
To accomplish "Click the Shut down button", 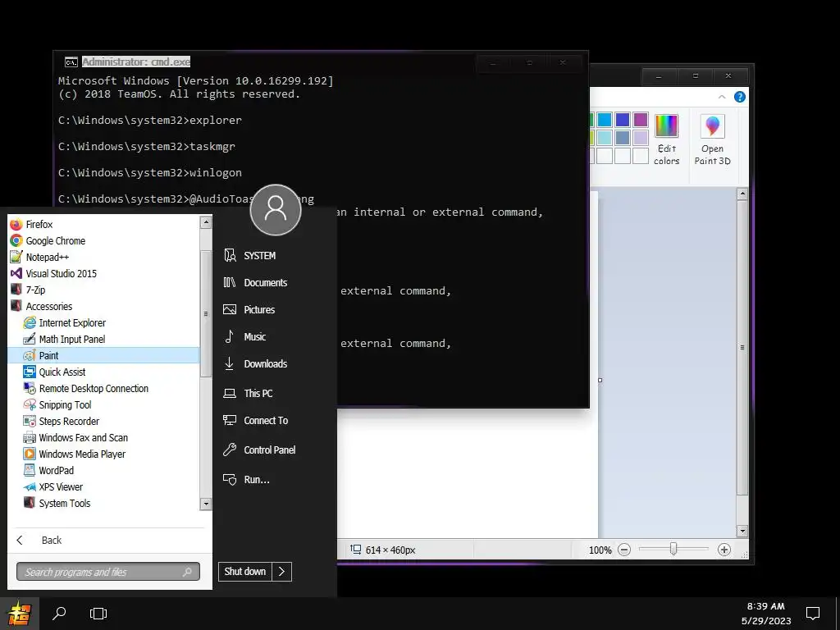I will [x=245, y=572].
